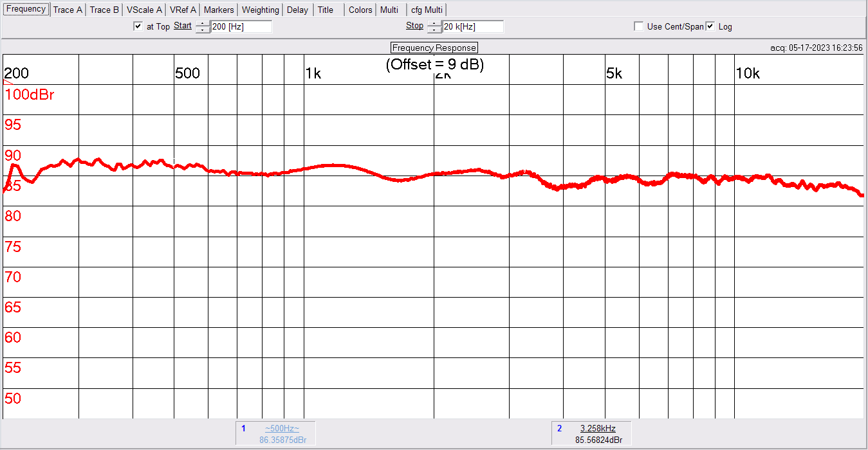Switch to the Weighting tab
The width and height of the screenshot is (868, 450).
(x=260, y=10)
